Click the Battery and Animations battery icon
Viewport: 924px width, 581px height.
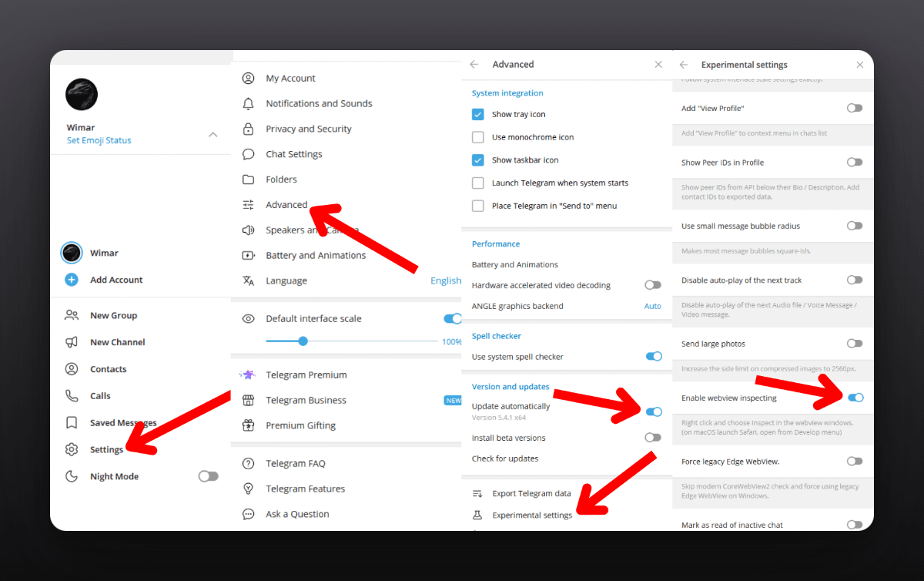pyautogui.click(x=248, y=255)
